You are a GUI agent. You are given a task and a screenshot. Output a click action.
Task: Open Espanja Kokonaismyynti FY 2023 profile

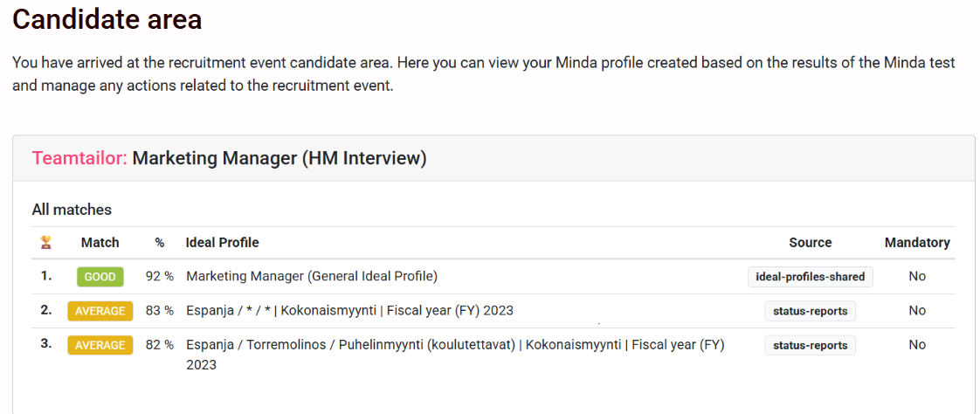(349, 310)
